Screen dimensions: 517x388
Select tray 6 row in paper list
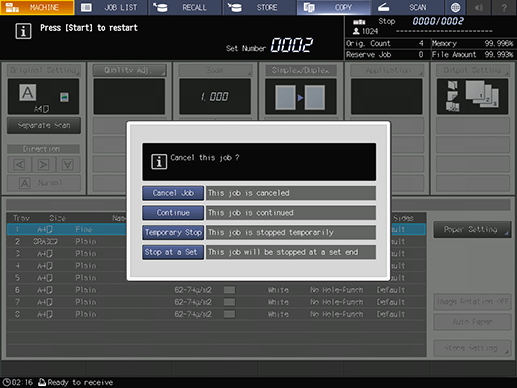pyautogui.click(x=216, y=290)
